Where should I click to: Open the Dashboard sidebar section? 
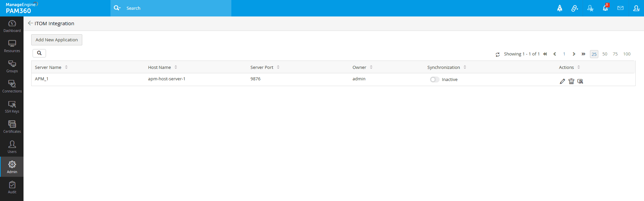[x=12, y=26]
